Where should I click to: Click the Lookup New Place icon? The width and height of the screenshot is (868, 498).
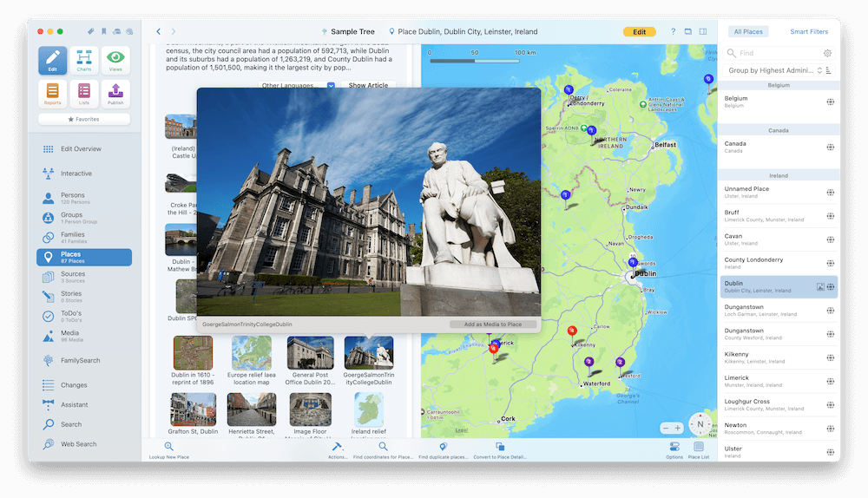click(x=168, y=448)
